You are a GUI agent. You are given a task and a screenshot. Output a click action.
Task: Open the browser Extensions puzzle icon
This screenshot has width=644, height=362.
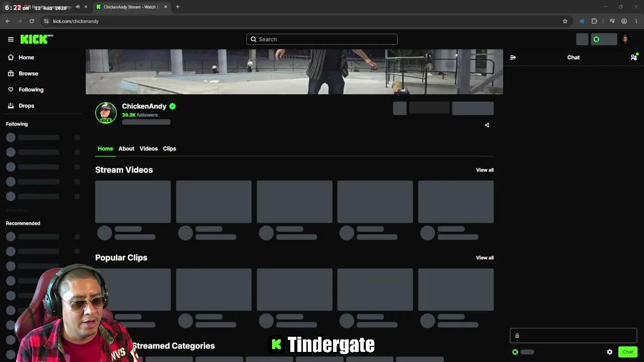(x=594, y=21)
